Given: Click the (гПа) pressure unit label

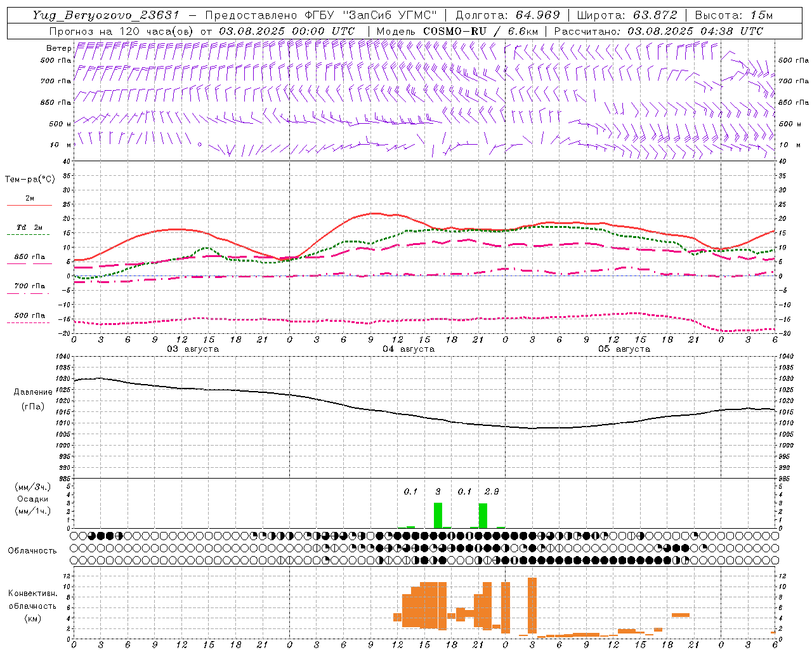Looking at the screenshot, I should (32, 407).
